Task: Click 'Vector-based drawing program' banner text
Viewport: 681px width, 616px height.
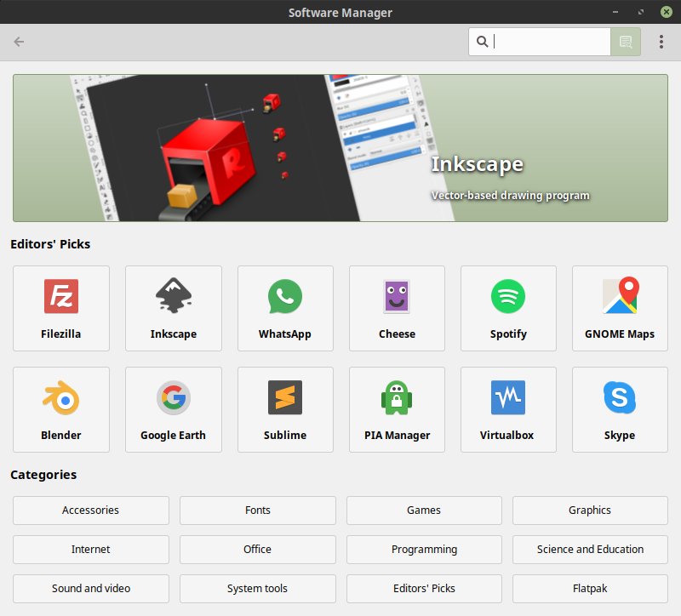Action: click(510, 196)
